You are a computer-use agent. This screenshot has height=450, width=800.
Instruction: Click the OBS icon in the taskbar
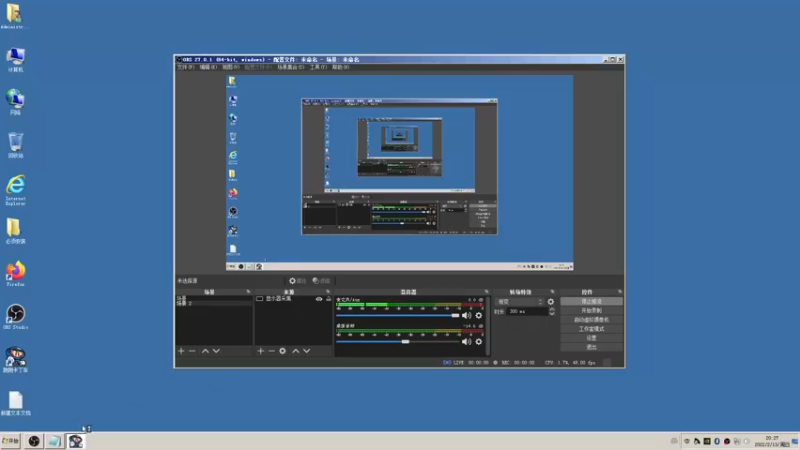[x=34, y=441]
